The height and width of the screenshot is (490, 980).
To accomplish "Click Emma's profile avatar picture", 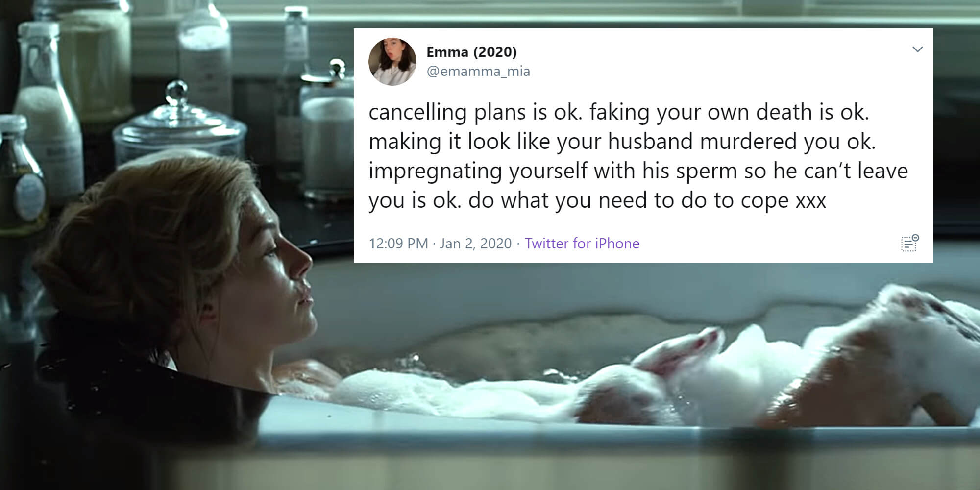I will pyautogui.click(x=392, y=62).
